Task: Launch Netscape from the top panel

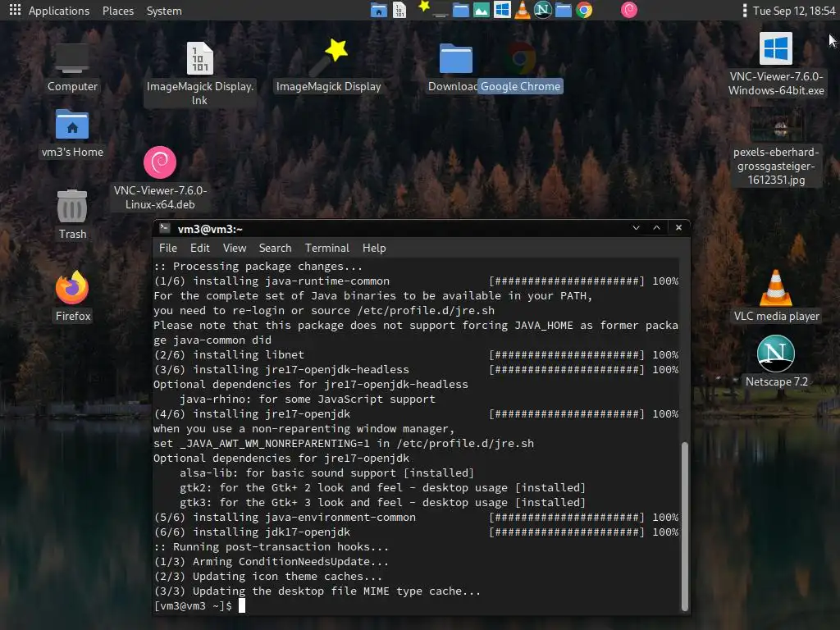Action: 543,10
